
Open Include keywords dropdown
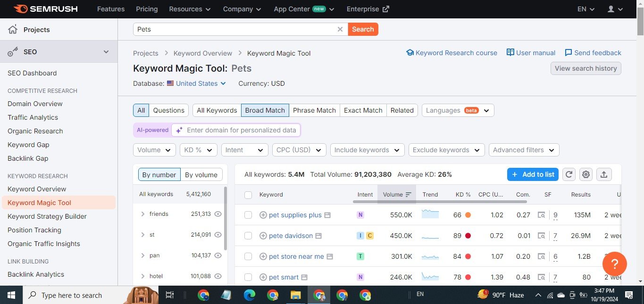[368, 150]
